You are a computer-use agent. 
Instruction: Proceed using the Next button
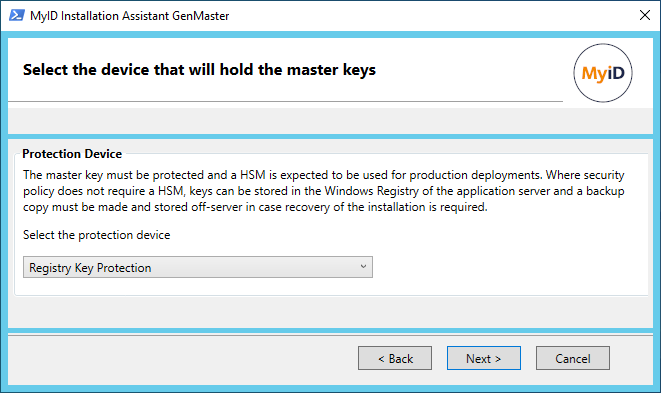[484, 358]
